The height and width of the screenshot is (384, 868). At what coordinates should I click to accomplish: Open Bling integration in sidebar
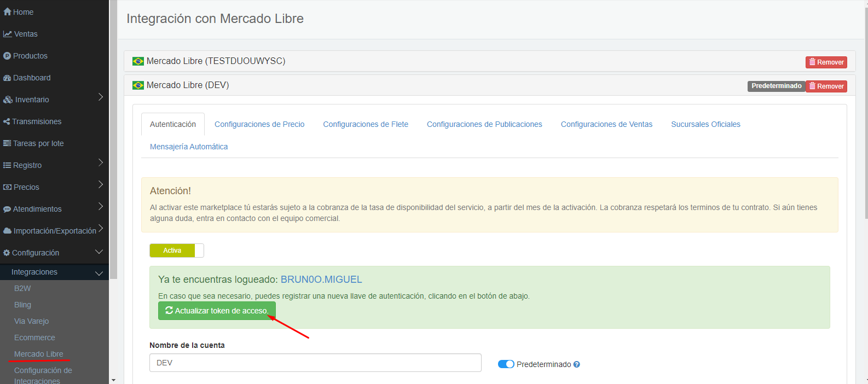click(22, 305)
